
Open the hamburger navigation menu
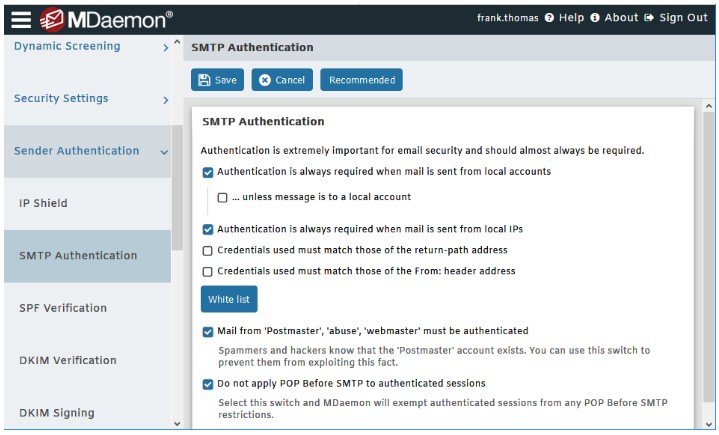tap(21, 20)
